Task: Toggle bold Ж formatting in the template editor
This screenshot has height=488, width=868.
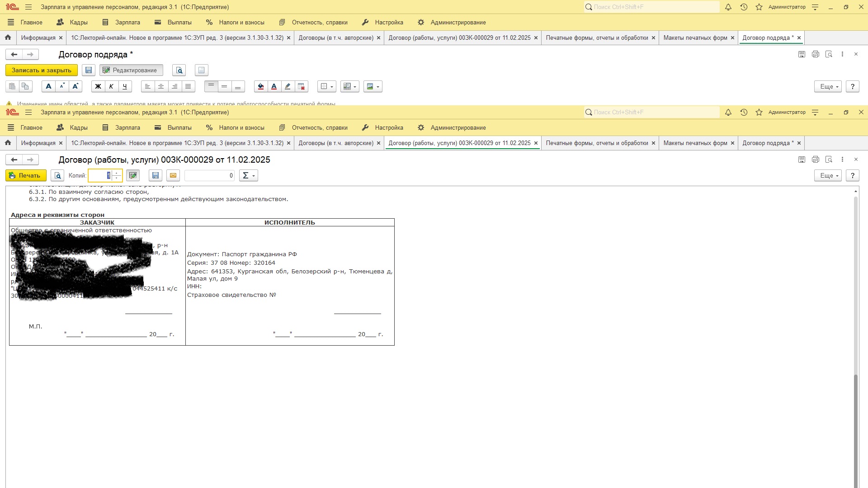Action: pyautogui.click(x=98, y=86)
